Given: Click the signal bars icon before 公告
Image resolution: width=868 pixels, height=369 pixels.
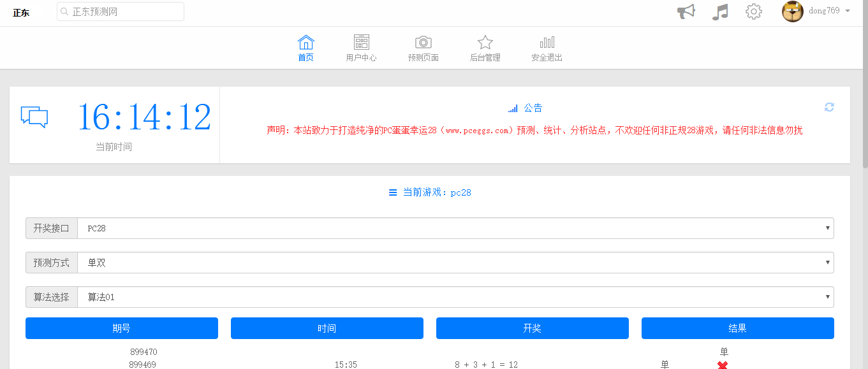Looking at the screenshot, I should 513,108.
